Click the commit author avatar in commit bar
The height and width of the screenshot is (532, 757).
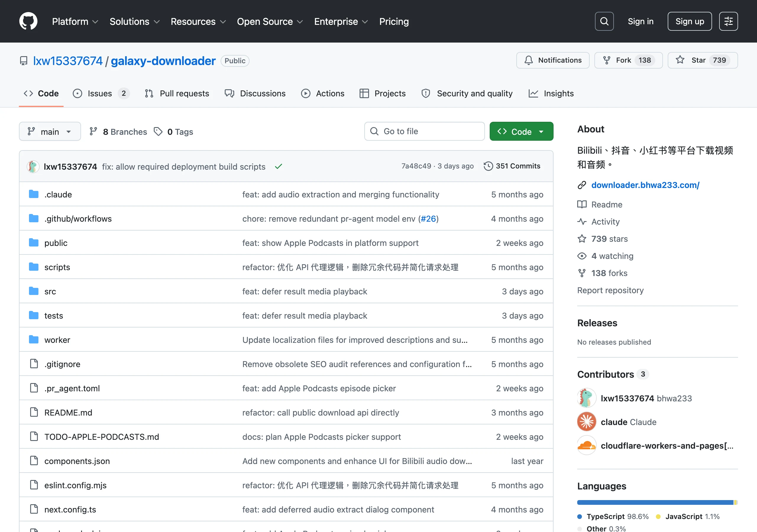(33, 166)
